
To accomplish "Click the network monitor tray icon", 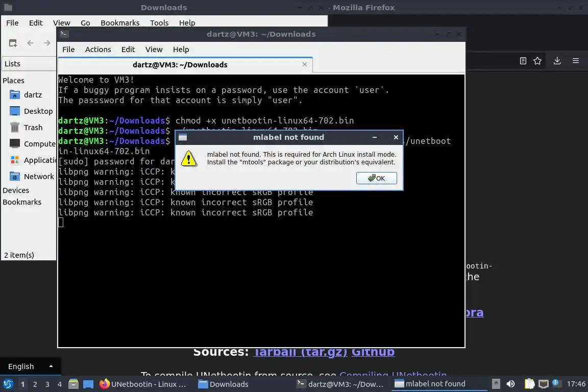I will (x=544, y=384).
